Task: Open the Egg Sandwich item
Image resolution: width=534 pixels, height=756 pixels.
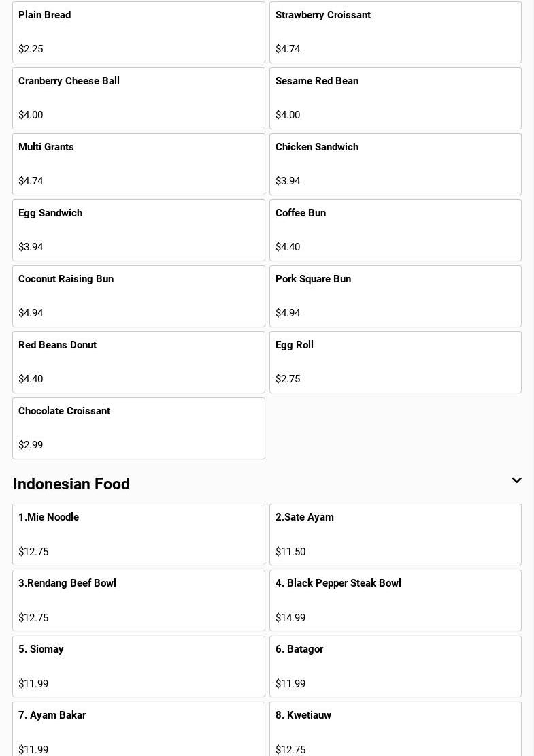Action: 138,230
